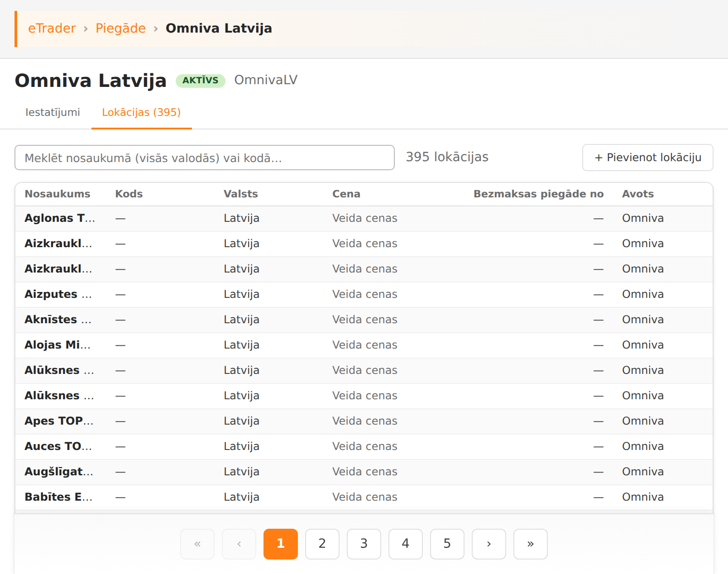This screenshot has width=728, height=574.
Task: Open the Aizputes location row
Action: [x=364, y=294]
